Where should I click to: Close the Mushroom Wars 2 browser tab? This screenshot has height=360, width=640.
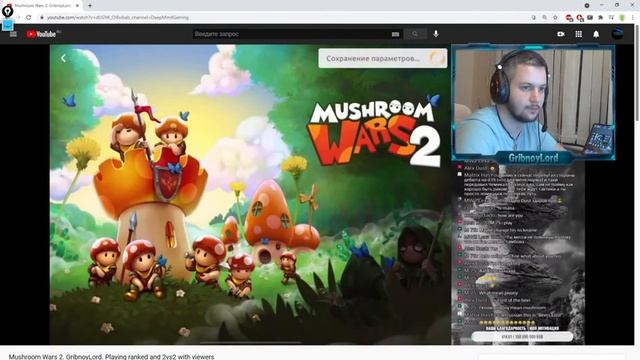click(x=77, y=6)
